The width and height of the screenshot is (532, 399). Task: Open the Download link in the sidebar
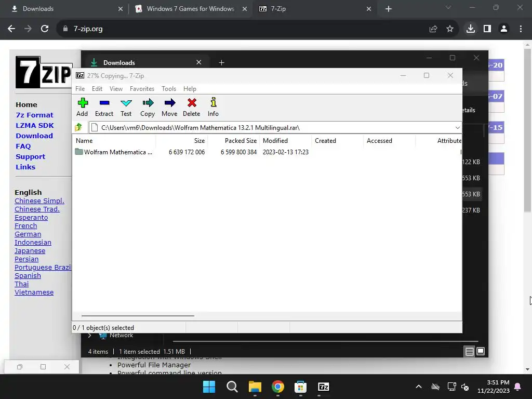[x=34, y=136]
